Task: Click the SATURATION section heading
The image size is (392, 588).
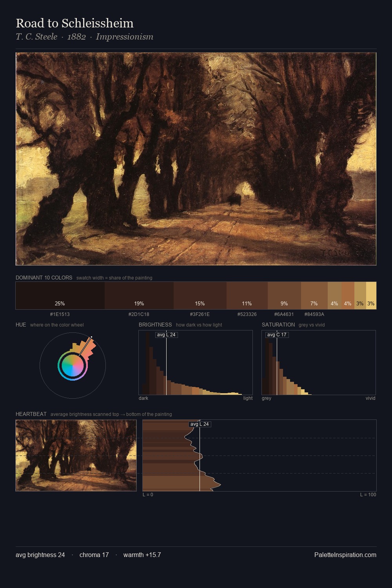Action: [x=278, y=325]
